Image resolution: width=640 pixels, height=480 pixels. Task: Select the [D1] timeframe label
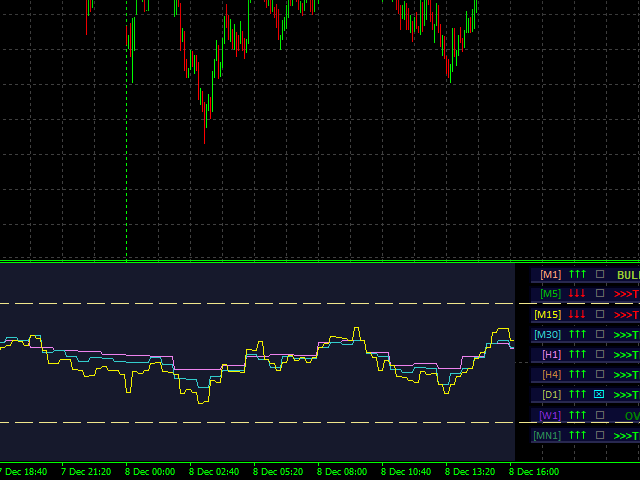(551, 394)
